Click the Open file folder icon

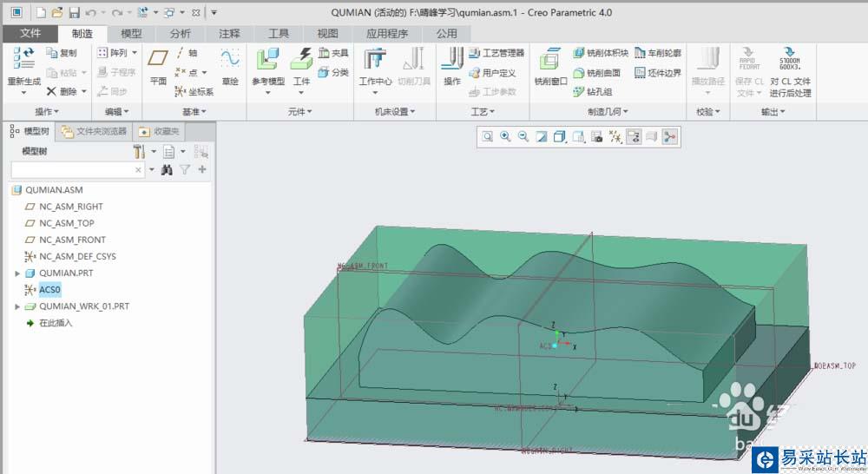[x=57, y=12]
